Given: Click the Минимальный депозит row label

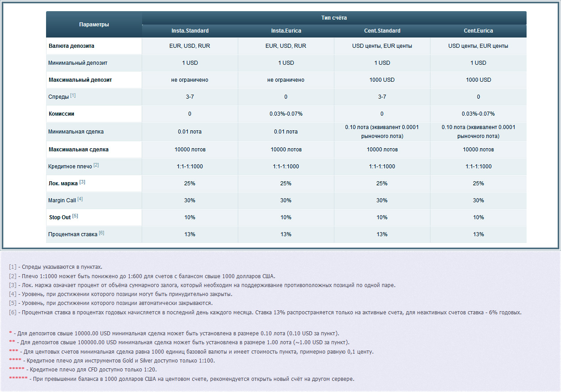Looking at the screenshot, I should [78, 63].
